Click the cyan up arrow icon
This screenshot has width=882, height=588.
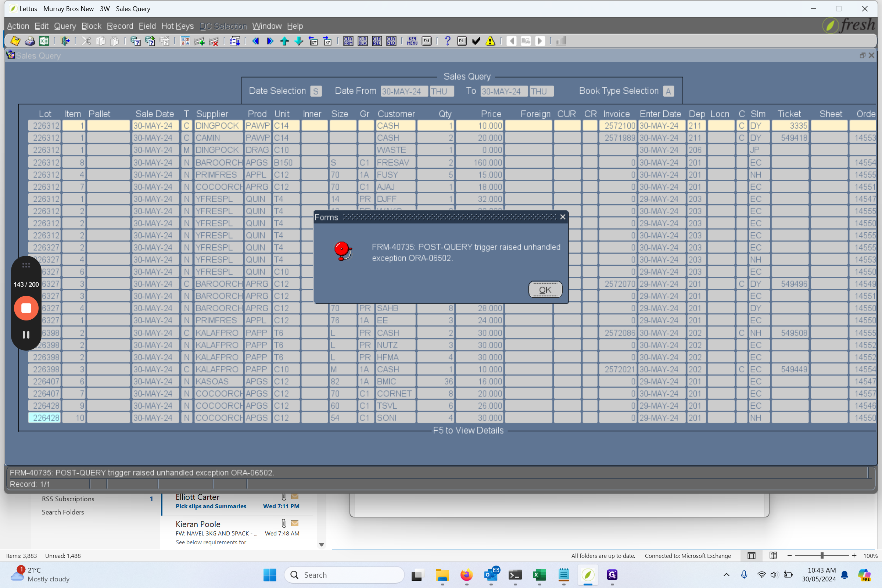[x=284, y=41]
